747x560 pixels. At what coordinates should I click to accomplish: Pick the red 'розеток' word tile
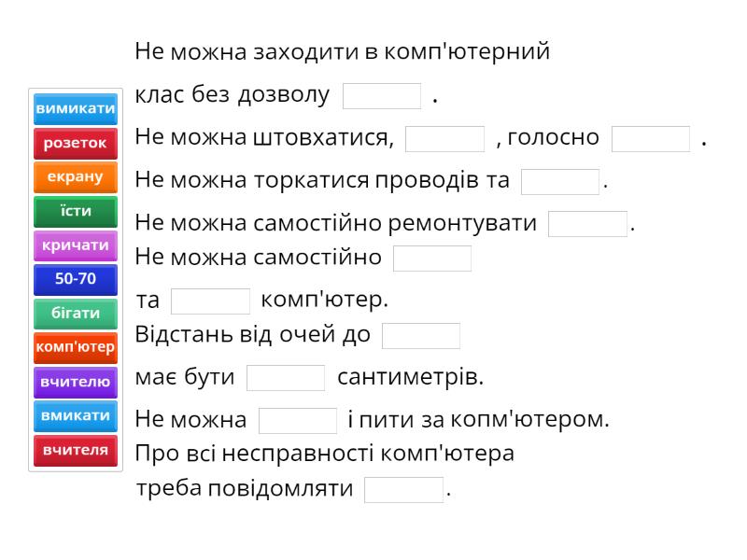coord(76,143)
